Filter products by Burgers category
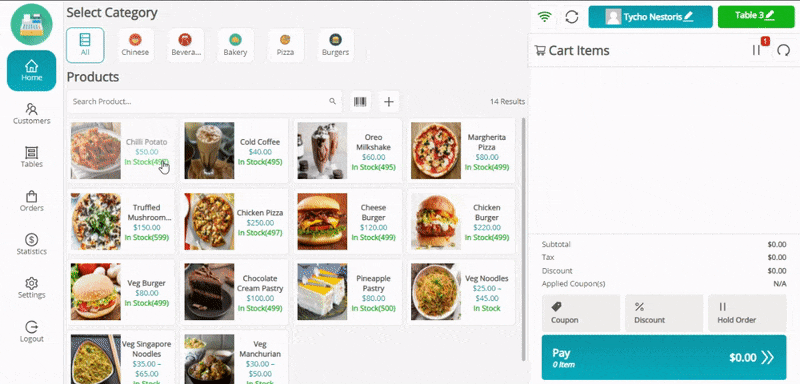 [335, 45]
